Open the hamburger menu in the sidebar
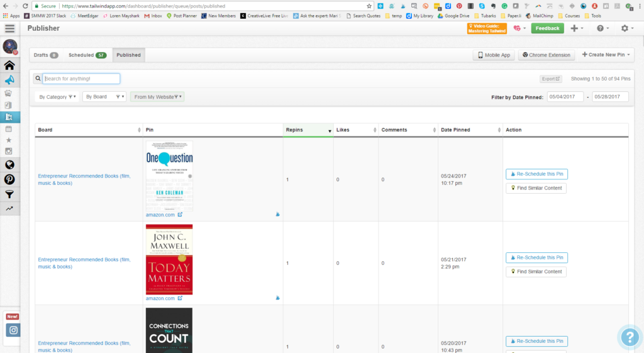Viewport: 644px width, 353px height. 9,28
